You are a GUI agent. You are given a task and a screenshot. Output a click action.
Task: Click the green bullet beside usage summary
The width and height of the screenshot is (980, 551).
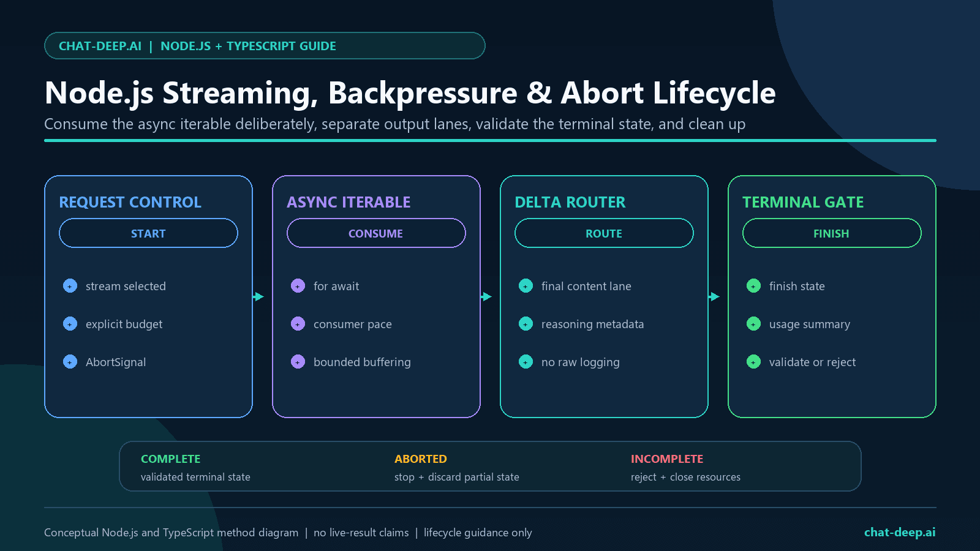coord(753,324)
